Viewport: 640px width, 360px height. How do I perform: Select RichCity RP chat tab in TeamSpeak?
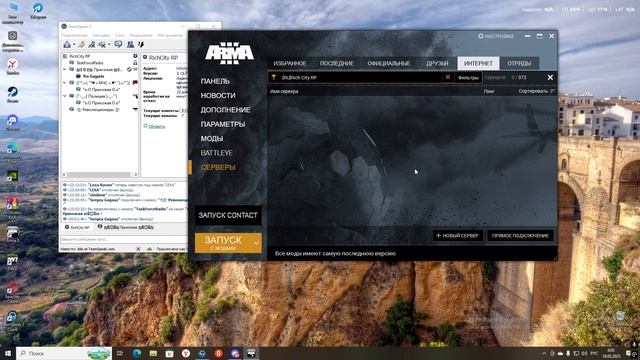coord(78,227)
